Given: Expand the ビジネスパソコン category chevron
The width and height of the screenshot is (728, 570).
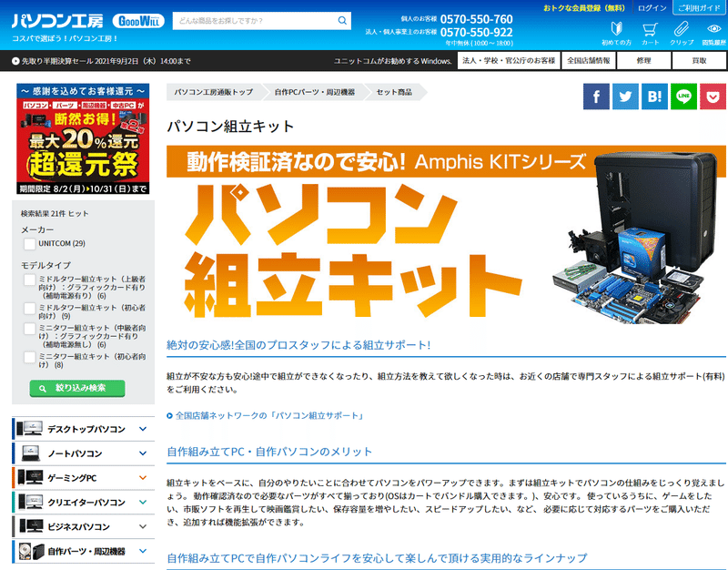Looking at the screenshot, I should point(143,527).
